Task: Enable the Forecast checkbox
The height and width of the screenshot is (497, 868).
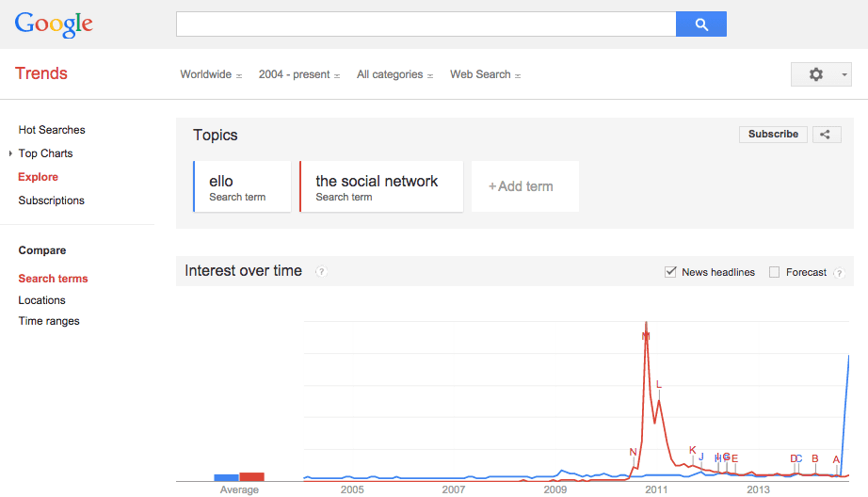Action: [x=775, y=272]
